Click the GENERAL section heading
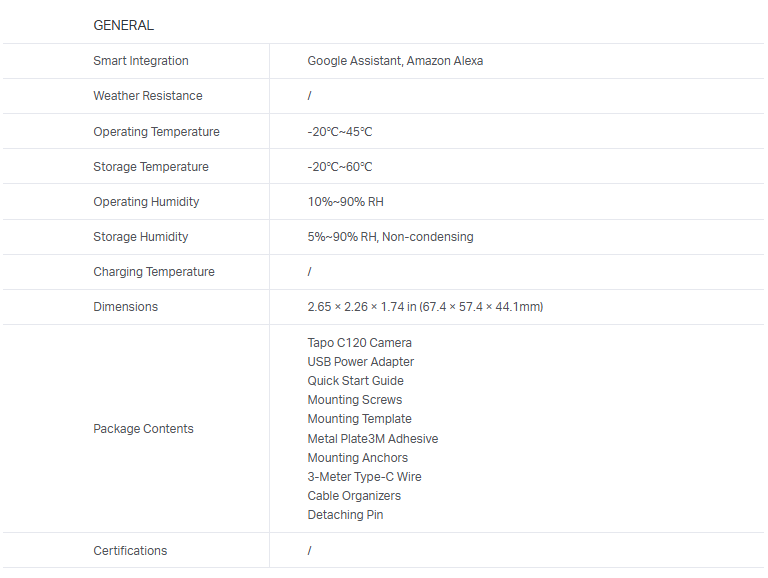The height and width of the screenshot is (578, 768). (123, 25)
